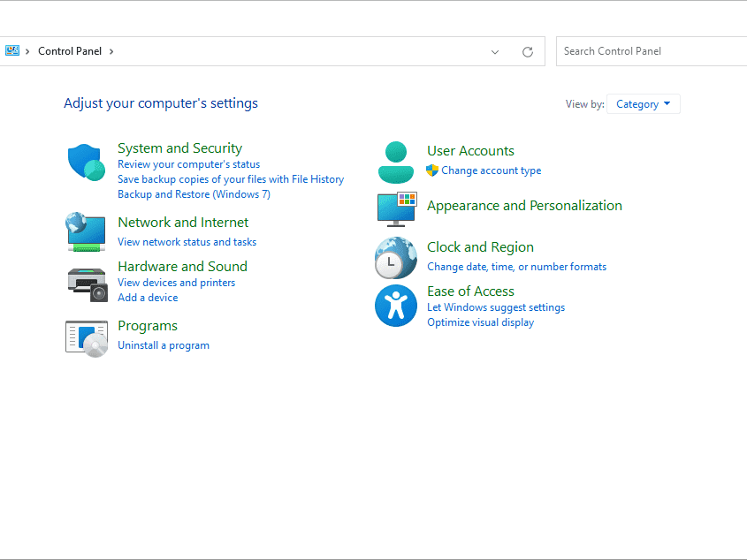Viewport: 747px width, 560px height.
Task: Open the User Accounts person icon
Action: (396, 163)
